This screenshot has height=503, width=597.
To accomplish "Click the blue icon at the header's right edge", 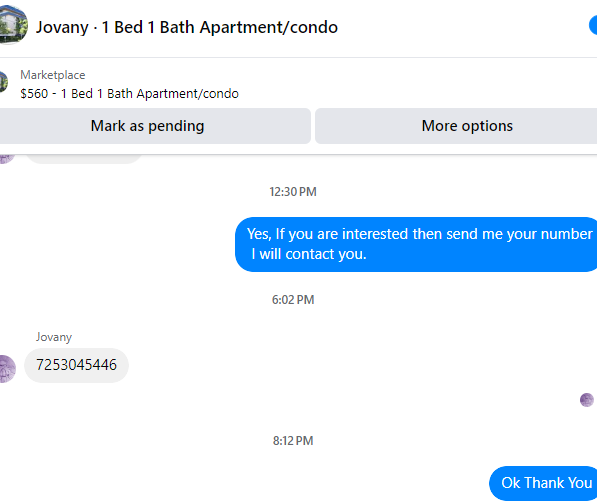I will click(593, 25).
